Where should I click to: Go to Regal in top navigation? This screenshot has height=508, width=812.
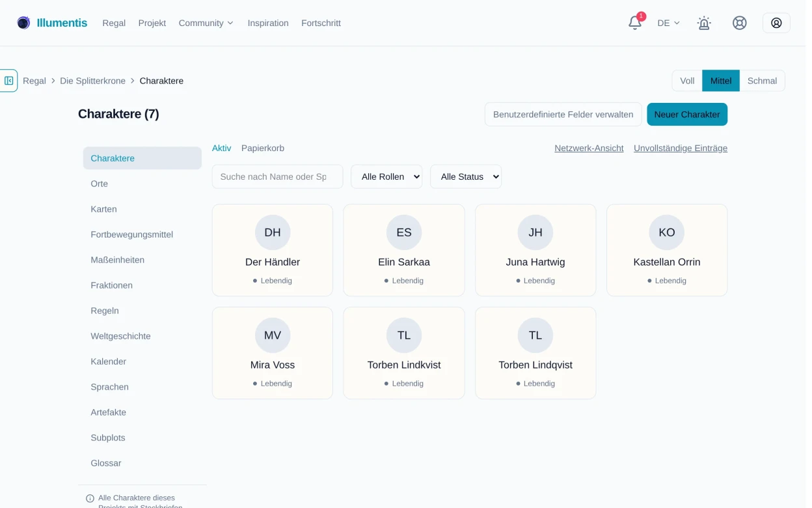pyautogui.click(x=114, y=23)
